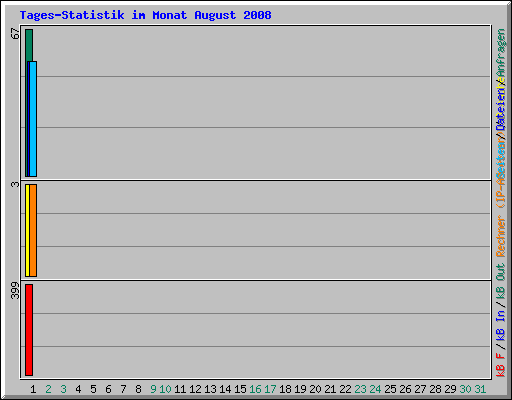Click day label '25' on the x-axis

390,389
